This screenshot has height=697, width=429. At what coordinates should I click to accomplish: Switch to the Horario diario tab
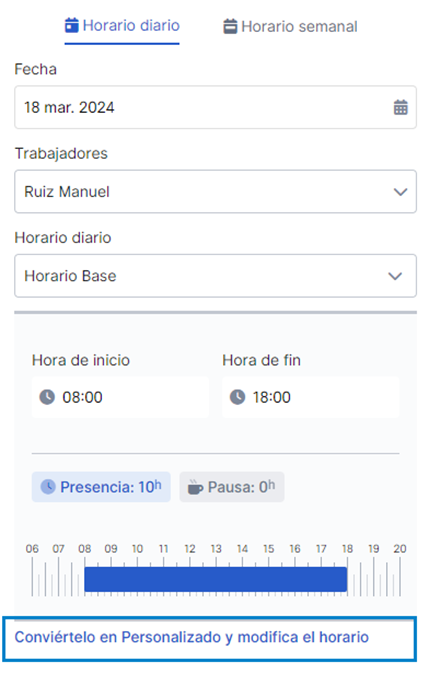(122, 26)
